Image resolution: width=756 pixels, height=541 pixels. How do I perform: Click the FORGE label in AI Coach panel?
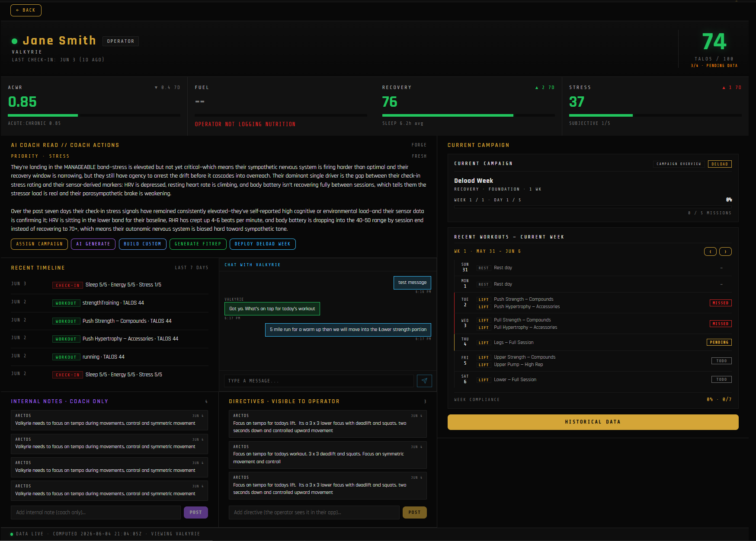tap(419, 145)
